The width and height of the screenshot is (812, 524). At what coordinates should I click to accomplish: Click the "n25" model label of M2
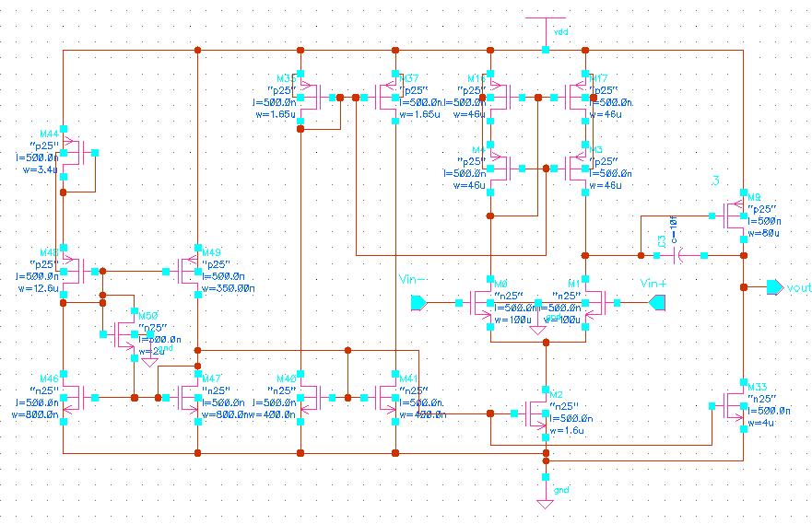(x=564, y=406)
